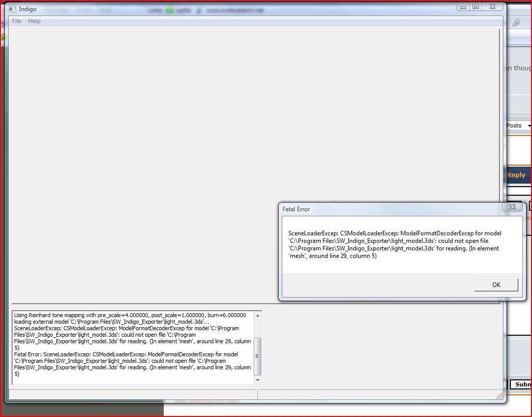
Task: Click the partially visible Submit button
Action: (522, 384)
